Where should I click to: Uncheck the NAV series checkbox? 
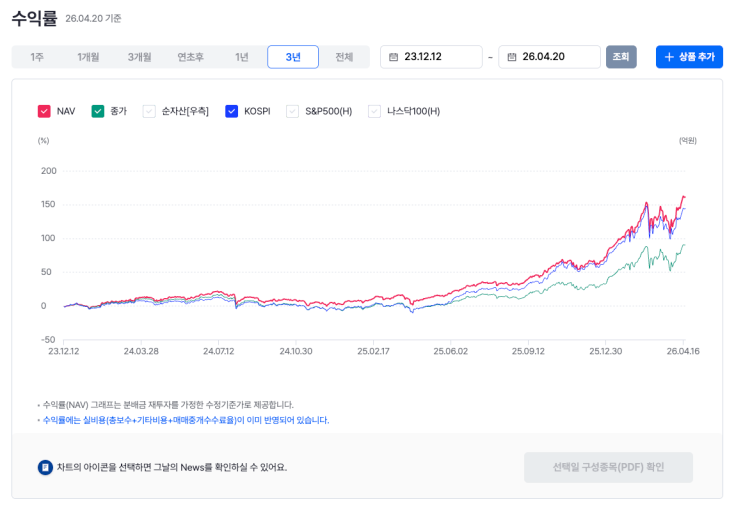point(44,111)
